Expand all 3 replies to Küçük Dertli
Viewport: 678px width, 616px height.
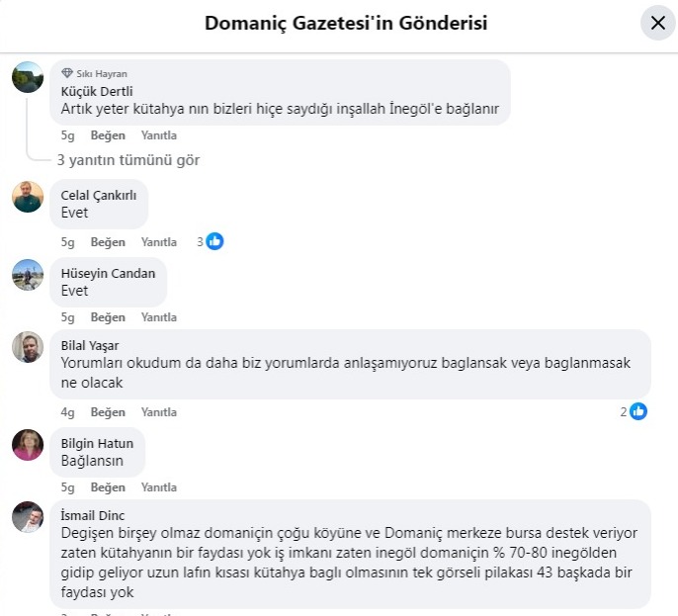click(x=128, y=159)
